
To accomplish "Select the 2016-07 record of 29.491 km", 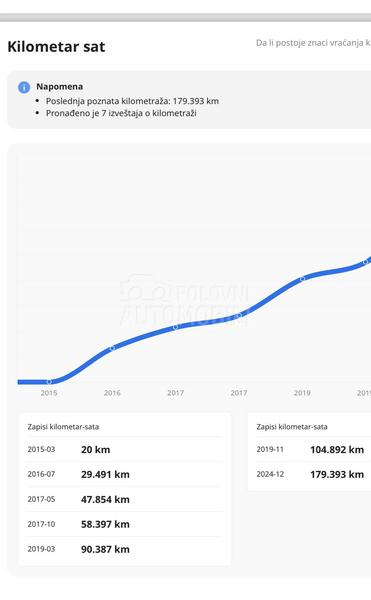I will pos(124,474).
